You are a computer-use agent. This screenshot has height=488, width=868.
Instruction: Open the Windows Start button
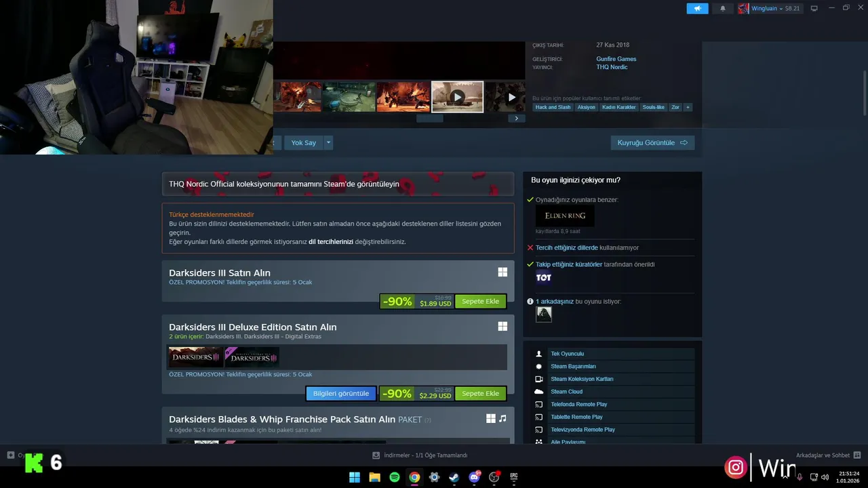pos(355,477)
